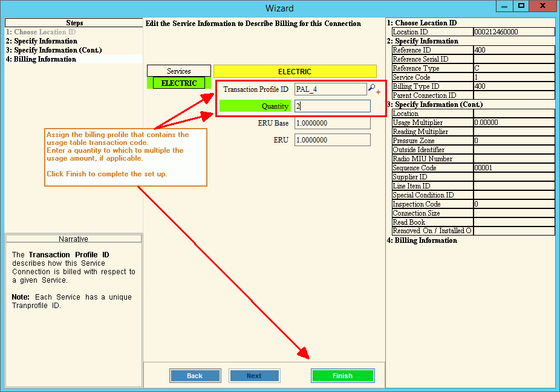Click the Sequence Code value 00001
Image resolution: width=560 pixels, height=392 pixels.
[513, 168]
